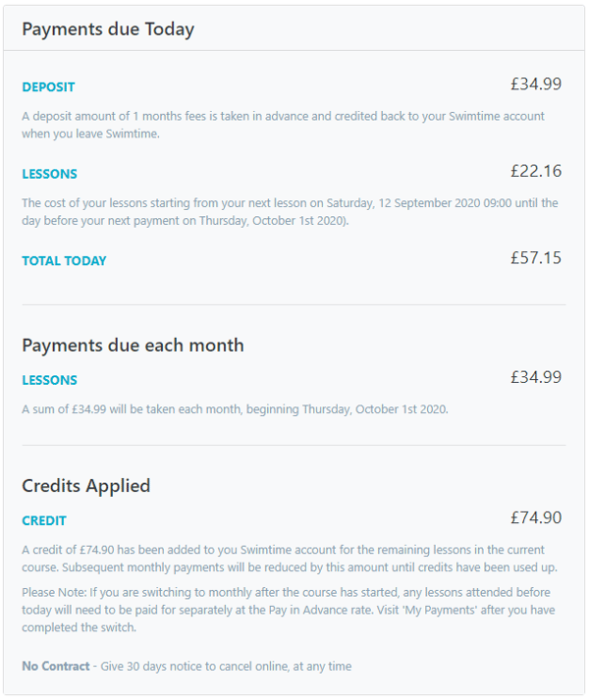The width and height of the screenshot is (589, 700).
Task: Select the monthly LESSONS label
Action: 49,380
